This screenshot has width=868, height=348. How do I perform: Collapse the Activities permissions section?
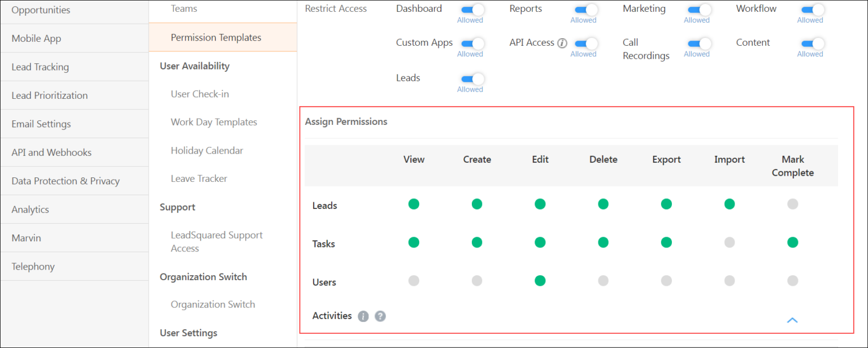[x=792, y=320]
